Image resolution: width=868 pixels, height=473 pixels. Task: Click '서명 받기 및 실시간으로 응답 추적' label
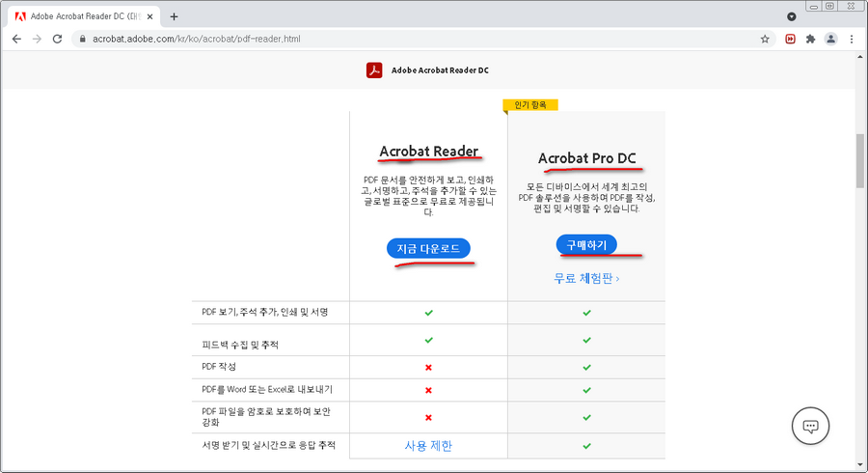point(268,445)
